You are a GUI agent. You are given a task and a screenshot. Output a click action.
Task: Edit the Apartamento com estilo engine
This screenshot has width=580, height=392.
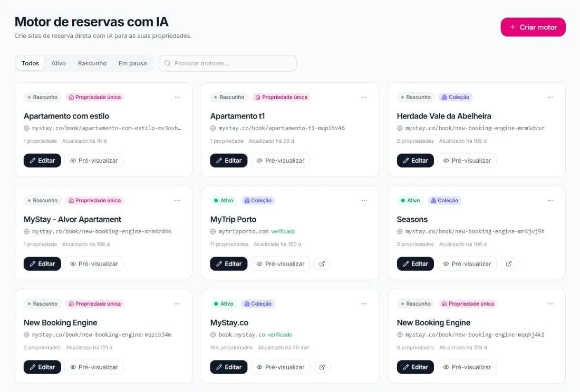click(42, 160)
